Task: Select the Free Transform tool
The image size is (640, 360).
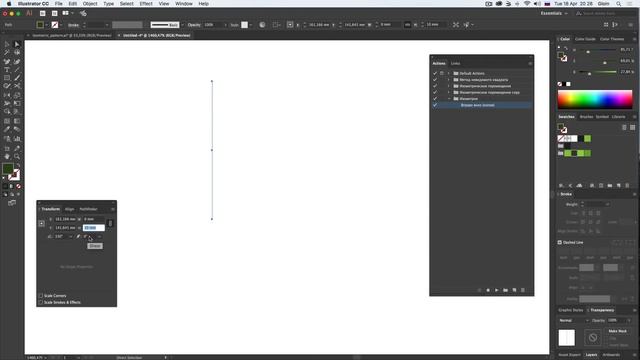Action: 17,103
